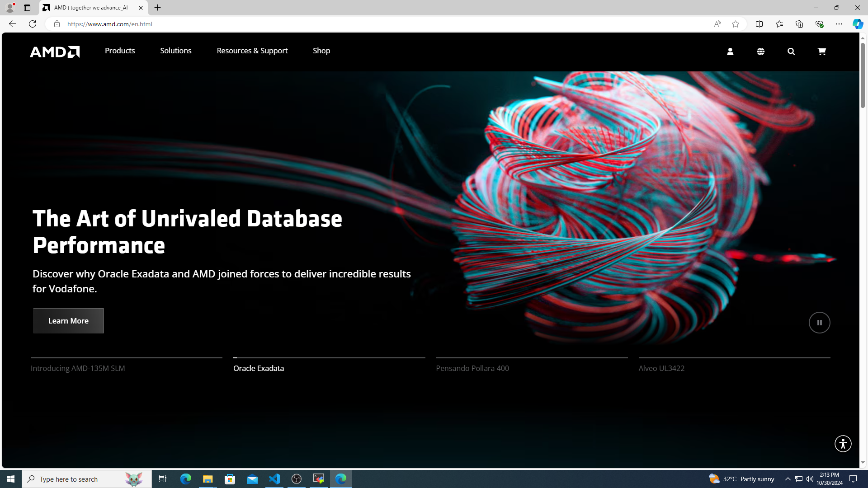The image size is (868, 488).
Task: Click the scrollbar down arrow
Action: pos(863,463)
